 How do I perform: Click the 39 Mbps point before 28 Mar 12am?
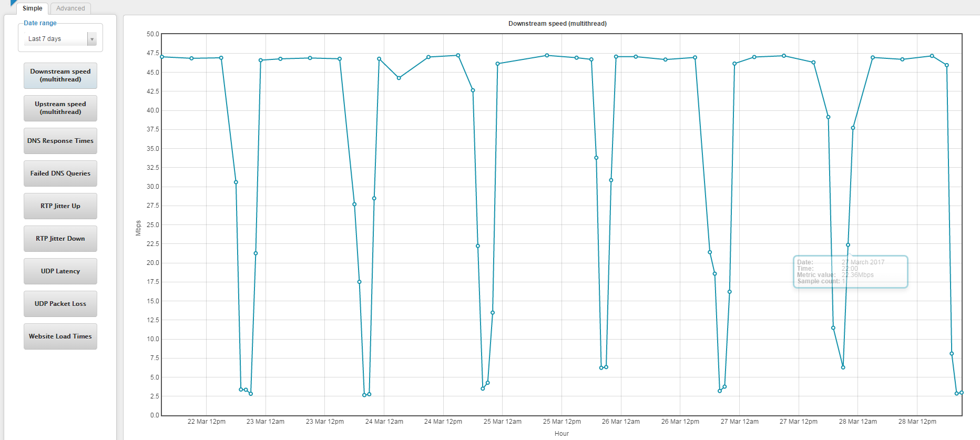click(x=829, y=117)
